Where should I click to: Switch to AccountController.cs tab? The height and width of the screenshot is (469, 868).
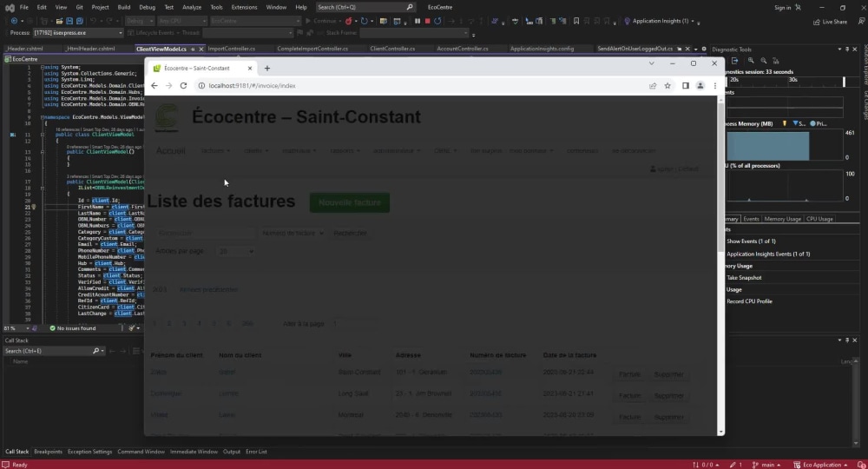tap(463, 49)
